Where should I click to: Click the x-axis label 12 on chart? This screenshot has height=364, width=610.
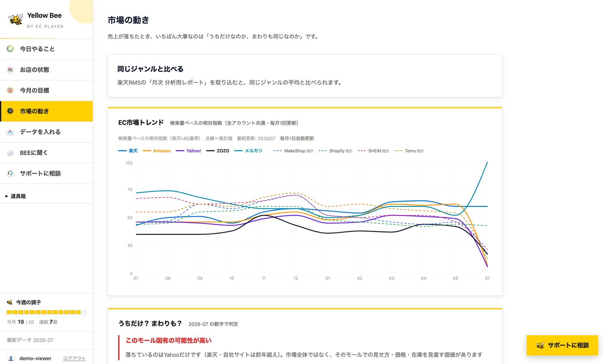296,278
